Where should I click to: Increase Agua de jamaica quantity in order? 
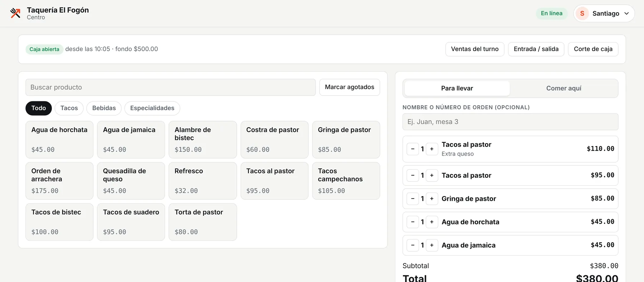[432, 245]
